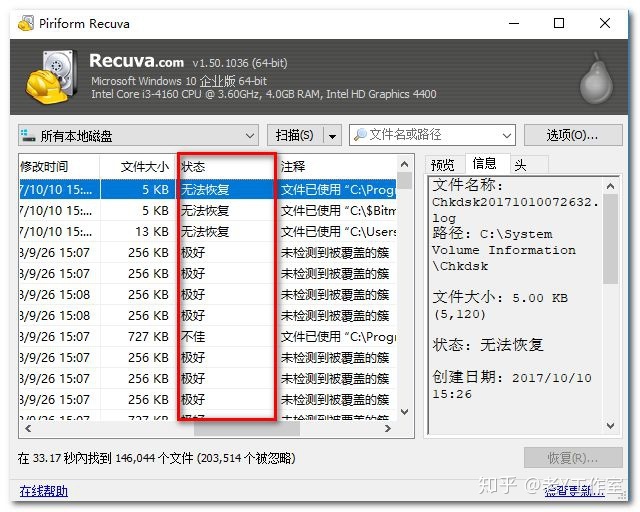Screen dimensions: 640x512
Task: Select the 727 KB 不佳 row
Action: tap(208, 336)
